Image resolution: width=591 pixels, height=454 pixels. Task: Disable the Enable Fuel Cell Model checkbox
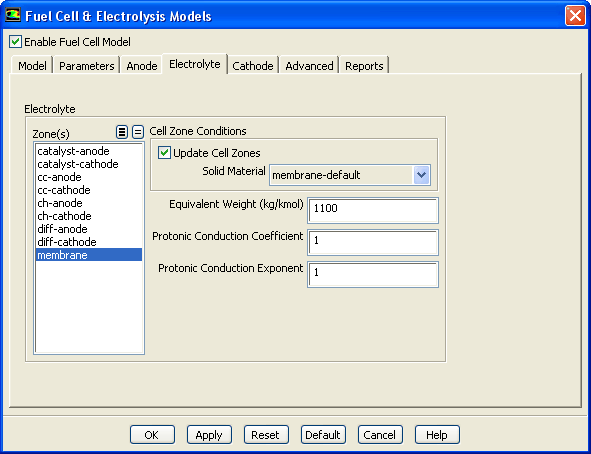click(x=15, y=41)
